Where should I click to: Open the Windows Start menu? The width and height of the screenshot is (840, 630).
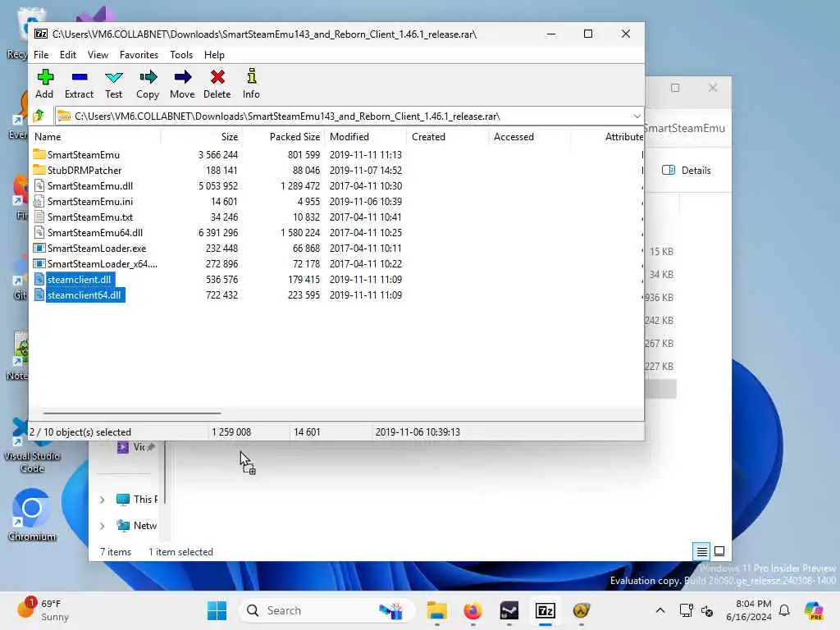click(x=217, y=610)
